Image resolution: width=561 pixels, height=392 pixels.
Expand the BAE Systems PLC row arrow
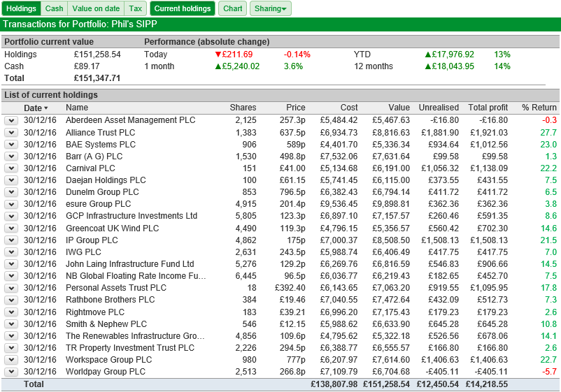11,145
